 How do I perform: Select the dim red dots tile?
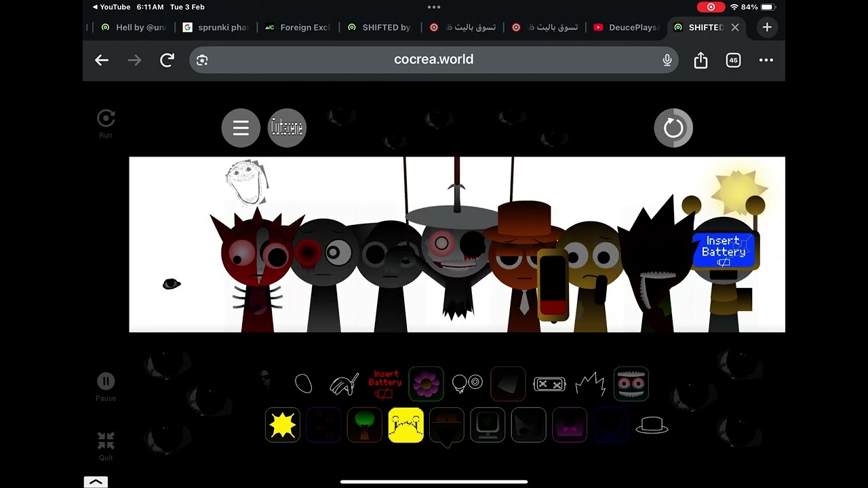click(x=323, y=425)
